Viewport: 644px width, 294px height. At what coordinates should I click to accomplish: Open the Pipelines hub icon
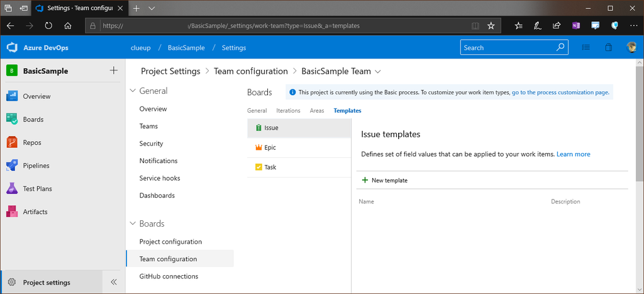coord(11,166)
